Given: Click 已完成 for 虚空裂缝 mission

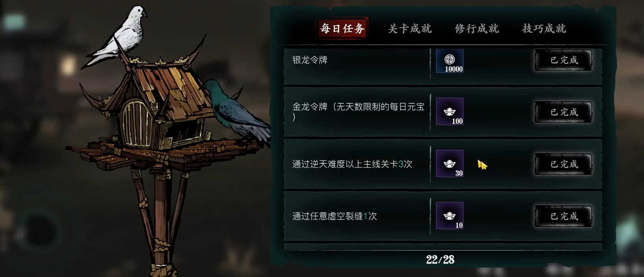Looking at the screenshot, I should pos(564,216).
